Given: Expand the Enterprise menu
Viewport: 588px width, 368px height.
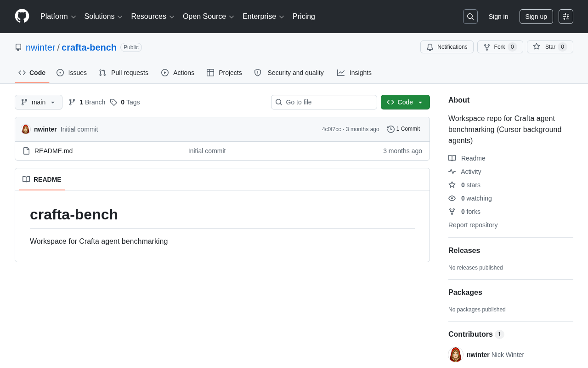Looking at the screenshot, I should point(263,17).
